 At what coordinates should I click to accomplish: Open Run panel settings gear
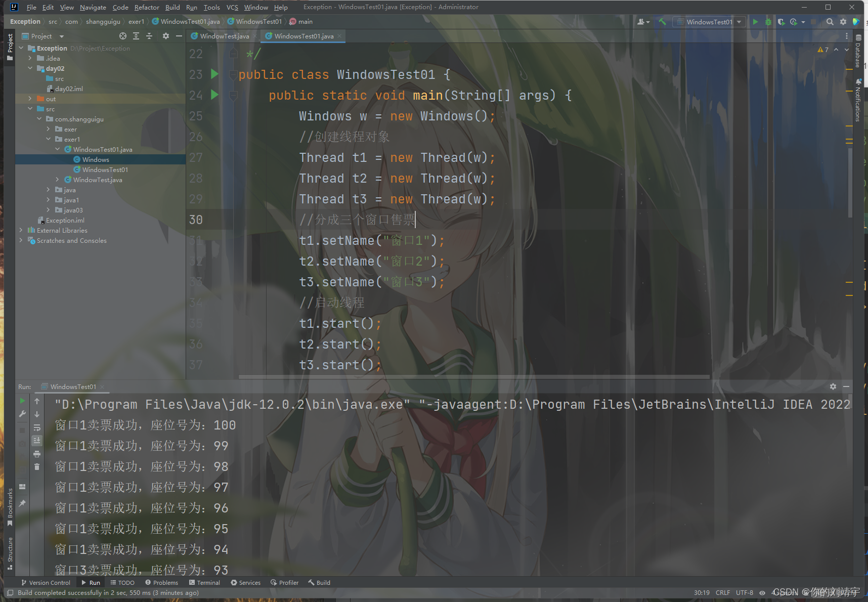click(833, 386)
